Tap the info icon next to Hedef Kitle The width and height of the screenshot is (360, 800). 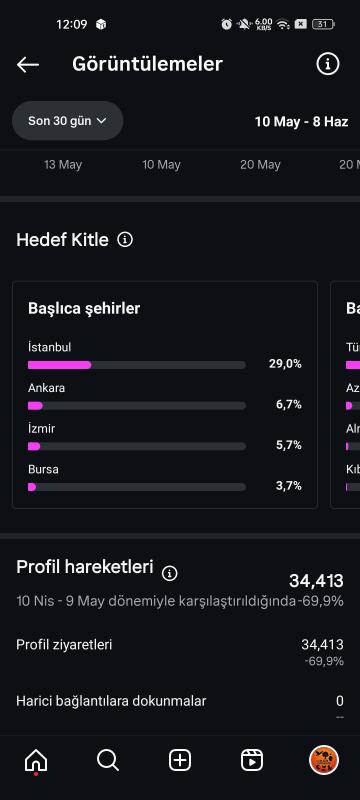point(125,239)
